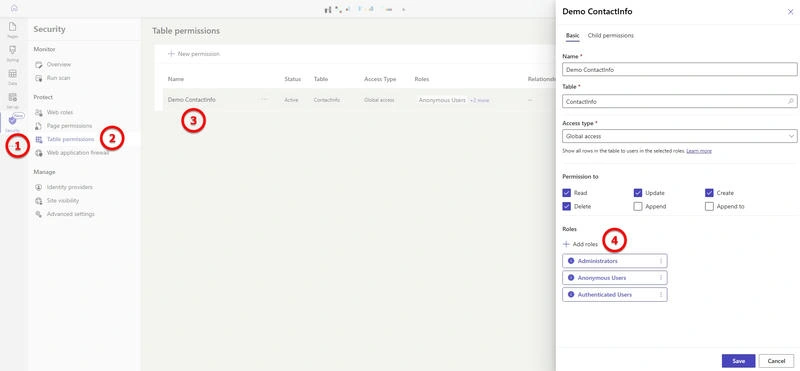This screenshot has width=800, height=371.
Task: Open Identity providers in the Manage section
Action: click(70, 187)
